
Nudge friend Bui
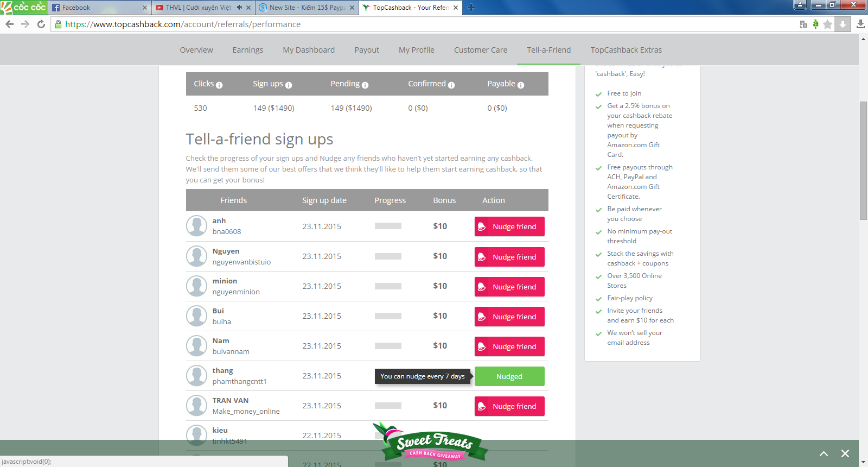click(x=509, y=317)
